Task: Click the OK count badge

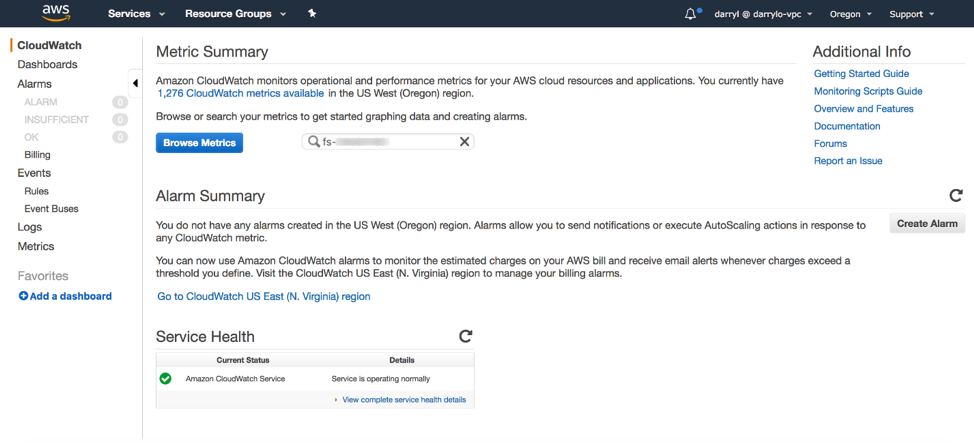Action: (x=120, y=137)
